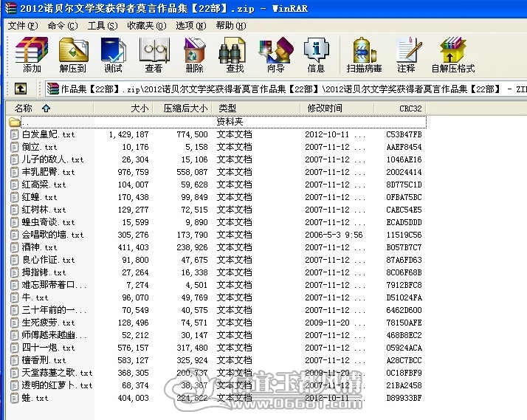Screen dimensions: 527x420
Task: Sort by the 名称 column header
Action: [49, 109]
